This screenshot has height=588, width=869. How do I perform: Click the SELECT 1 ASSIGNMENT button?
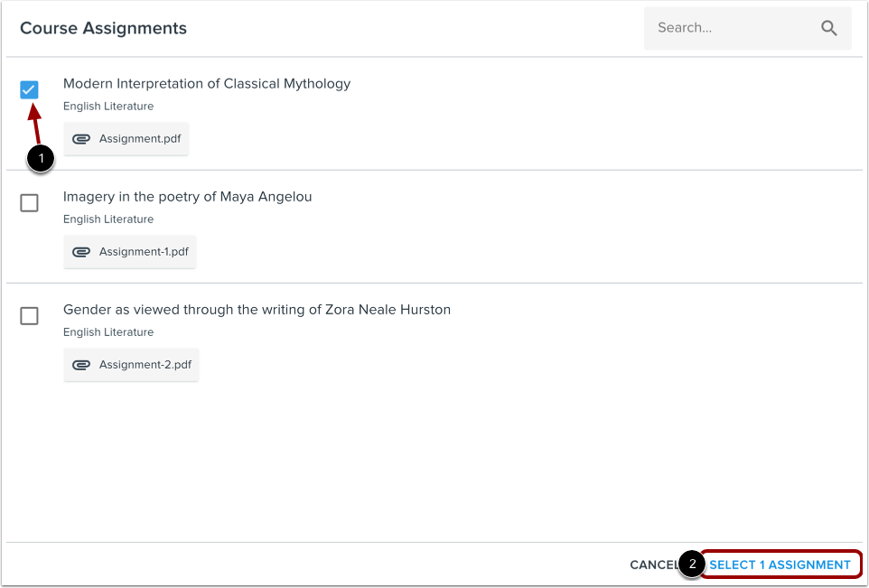780,564
